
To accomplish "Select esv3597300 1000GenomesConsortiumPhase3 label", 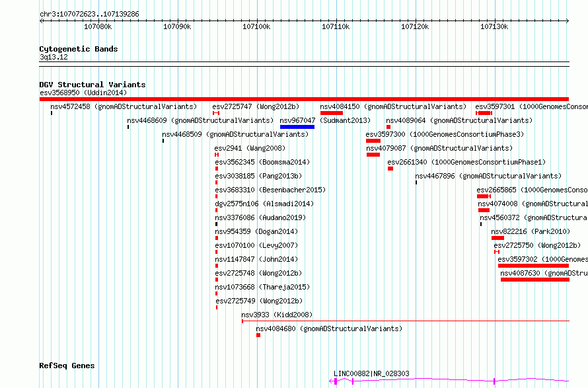I will point(445,134).
